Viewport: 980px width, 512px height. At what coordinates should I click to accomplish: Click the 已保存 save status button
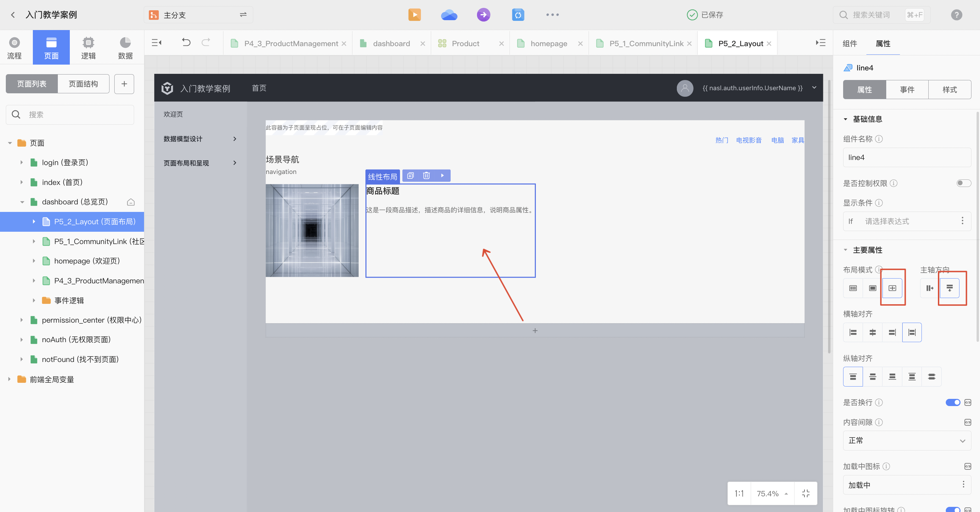coord(707,14)
